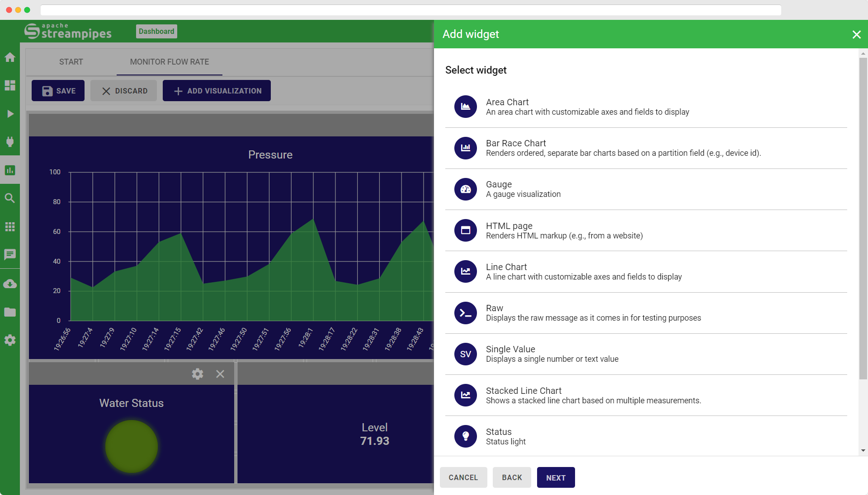This screenshot has width=868, height=495.
Task: Open the MONITOR FLOW RATE tab
Action: click(x=169, y=62)
